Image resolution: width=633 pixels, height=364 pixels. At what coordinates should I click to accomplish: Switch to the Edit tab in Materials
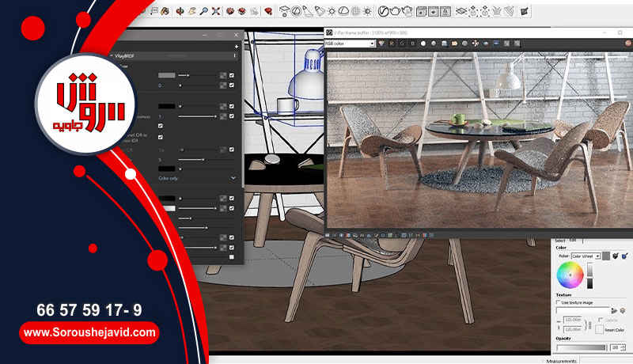point(573,240)
